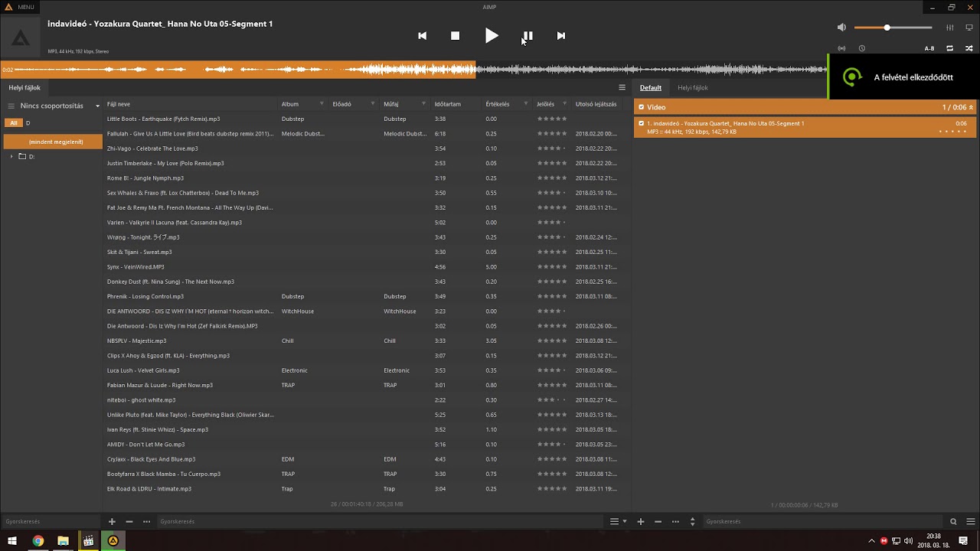980x551 pixels.
Task: Open the playlist bottom hamburger menu
Action: point(969,522)
